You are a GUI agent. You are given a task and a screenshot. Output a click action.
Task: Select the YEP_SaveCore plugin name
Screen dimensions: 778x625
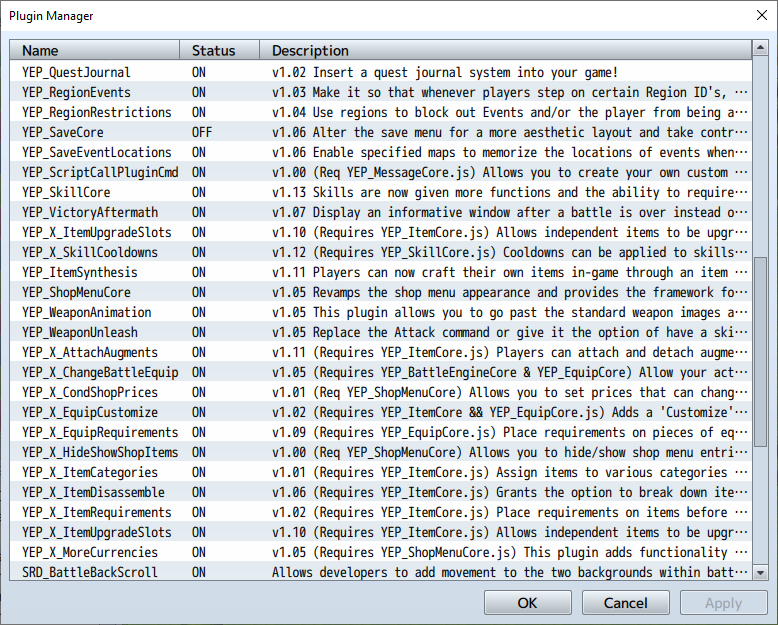click(x=63, y=132)
